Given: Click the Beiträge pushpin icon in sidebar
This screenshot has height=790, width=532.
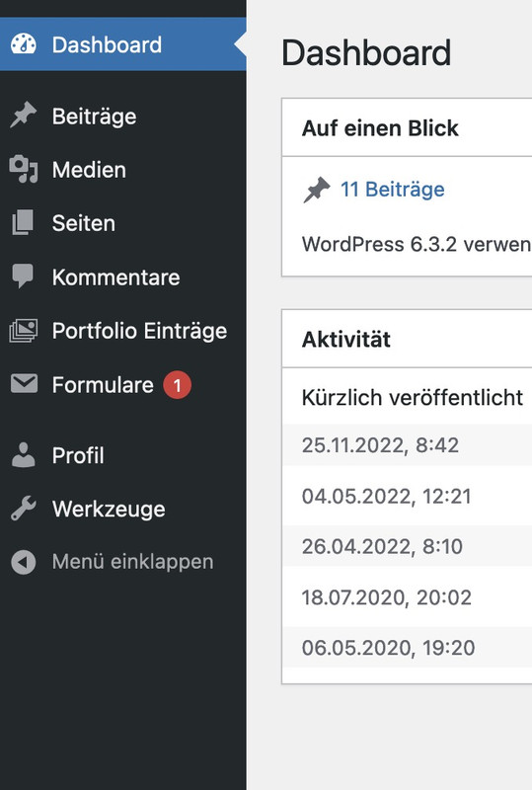Looking at the screenshot, I should tap(23, 116).
